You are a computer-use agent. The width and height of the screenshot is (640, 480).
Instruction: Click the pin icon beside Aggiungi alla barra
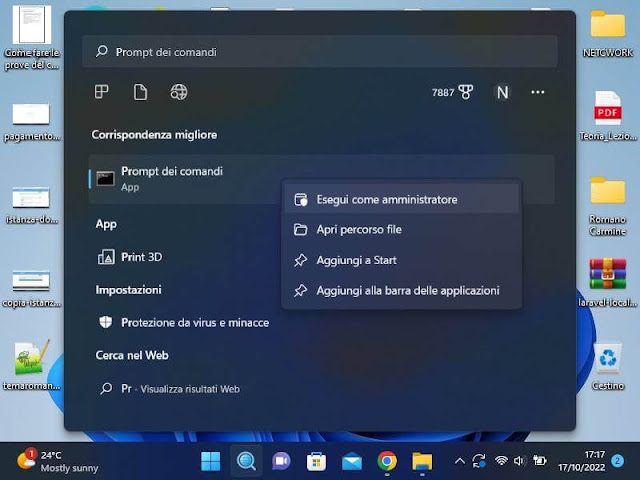pos(301,291)
